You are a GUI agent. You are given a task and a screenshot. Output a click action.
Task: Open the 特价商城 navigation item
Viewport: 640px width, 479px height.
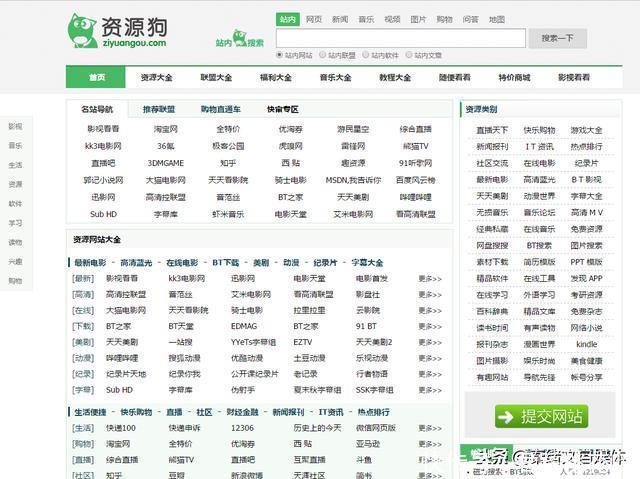(514, 77)
